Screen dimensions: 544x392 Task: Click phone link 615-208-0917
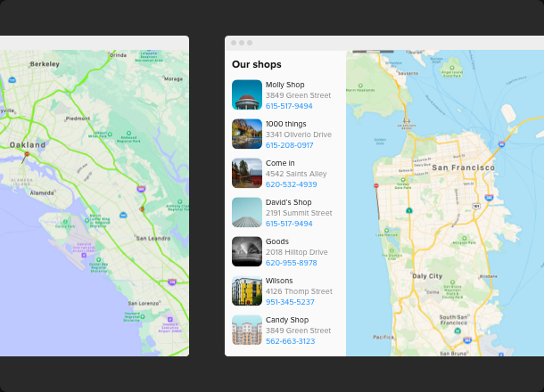(290, 145)
